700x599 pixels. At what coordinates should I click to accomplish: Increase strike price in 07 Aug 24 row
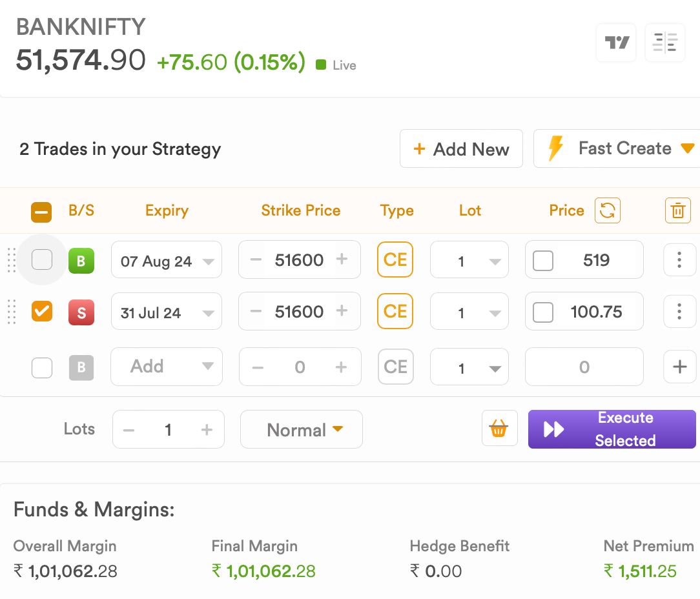click(x=342, y=259)
